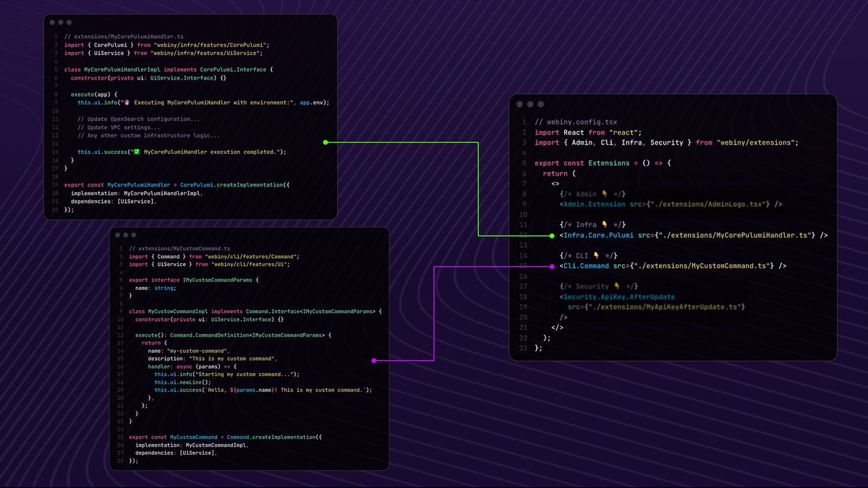Click 'Command.CommandDefinition' in the execute signature
Image resolution: width=868 pixels, height=488 pixels.
210,335
